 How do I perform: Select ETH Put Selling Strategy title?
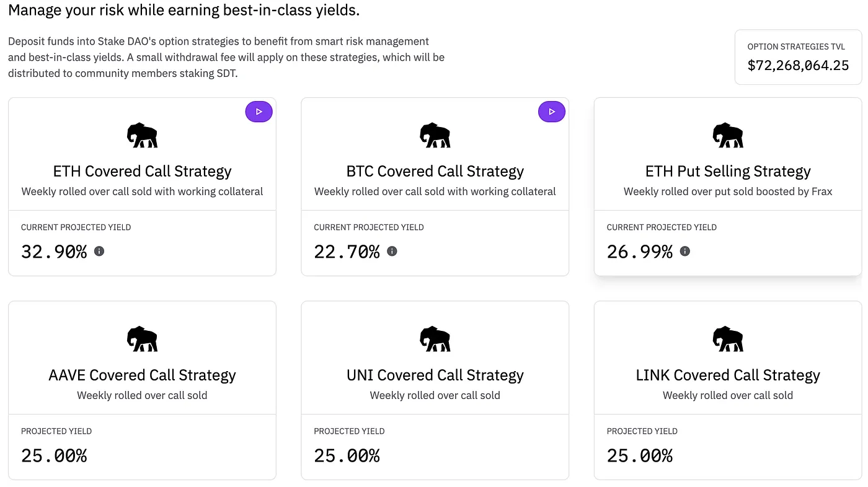pos(727,171)
